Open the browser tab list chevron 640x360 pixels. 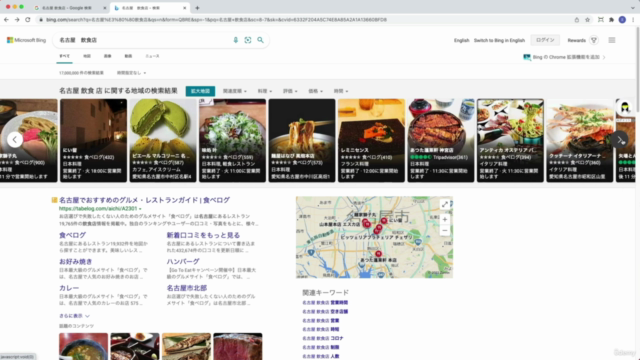tap(632, 8)
